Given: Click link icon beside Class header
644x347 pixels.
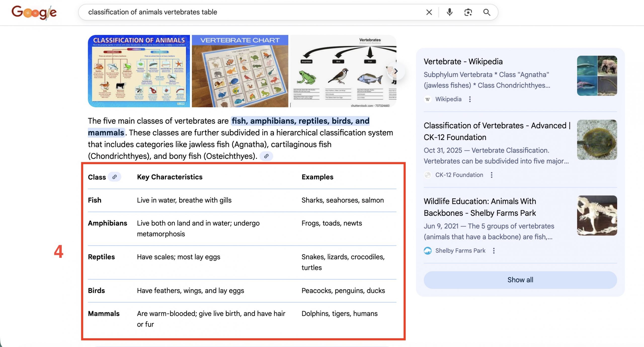Looking at the screenshot, I should 114,177.
